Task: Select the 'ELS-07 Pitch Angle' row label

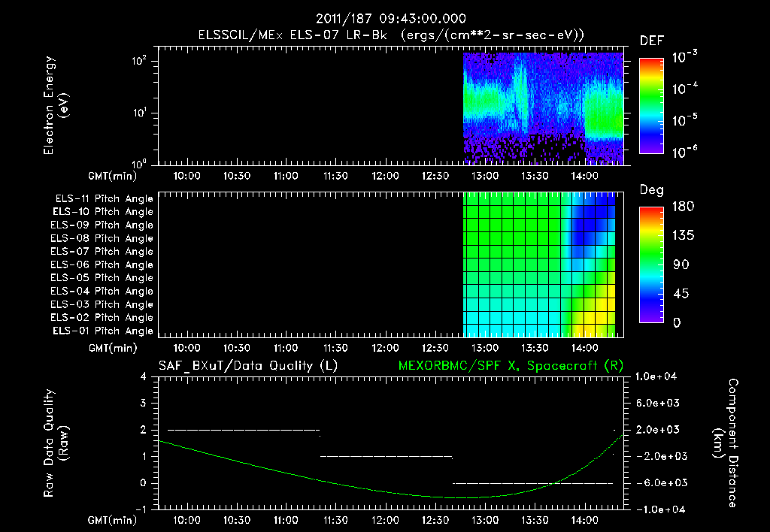Action: [x=102, y=251]
